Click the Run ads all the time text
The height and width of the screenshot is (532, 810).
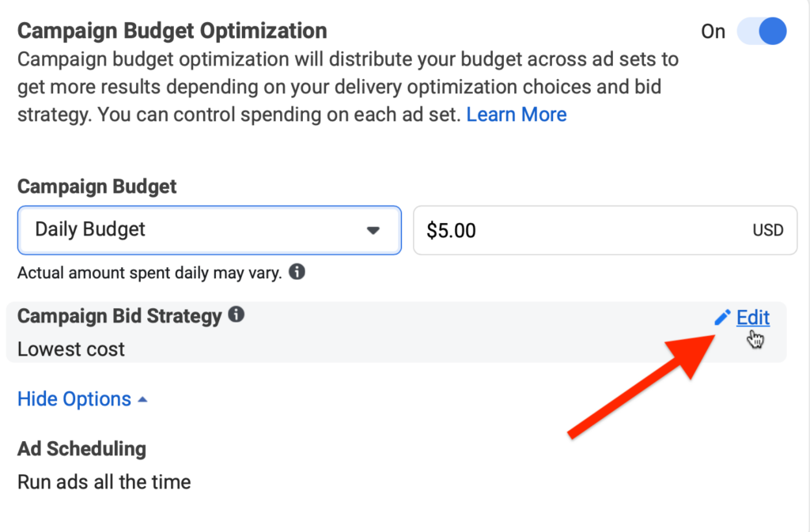(x=104, y=481)
